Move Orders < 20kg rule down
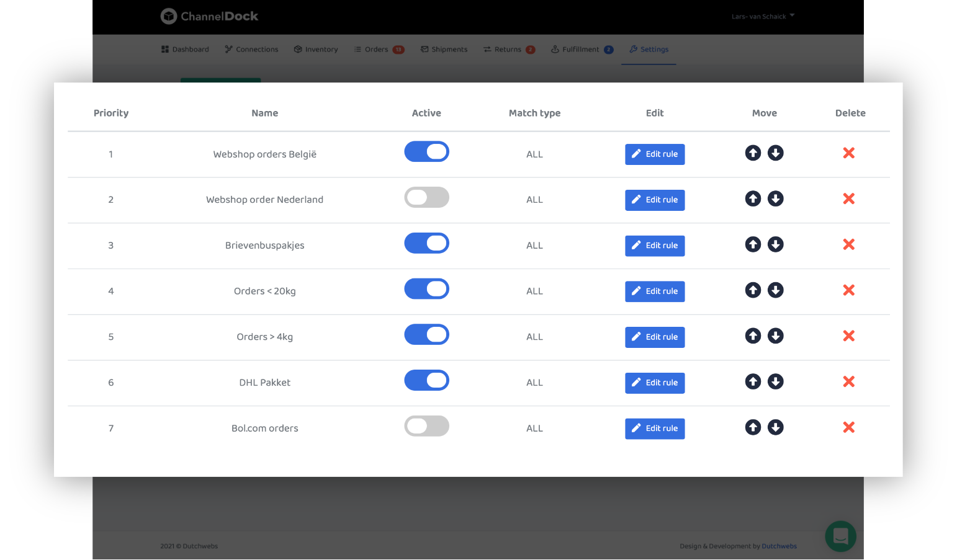The image size is (957, 560). pyautogui.click(x=775, y=290)
